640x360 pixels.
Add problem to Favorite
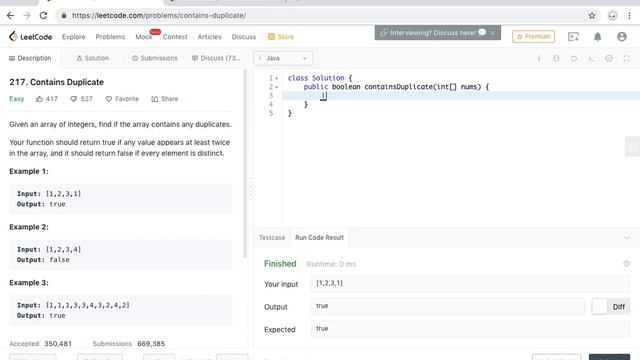pyautogui.click(x=122, y=99)
